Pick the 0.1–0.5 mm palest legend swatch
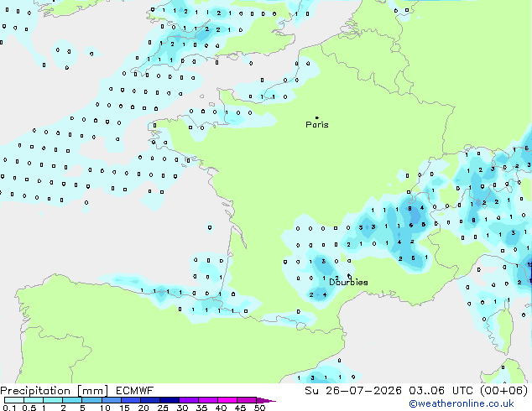 click(x=14, y=400)
